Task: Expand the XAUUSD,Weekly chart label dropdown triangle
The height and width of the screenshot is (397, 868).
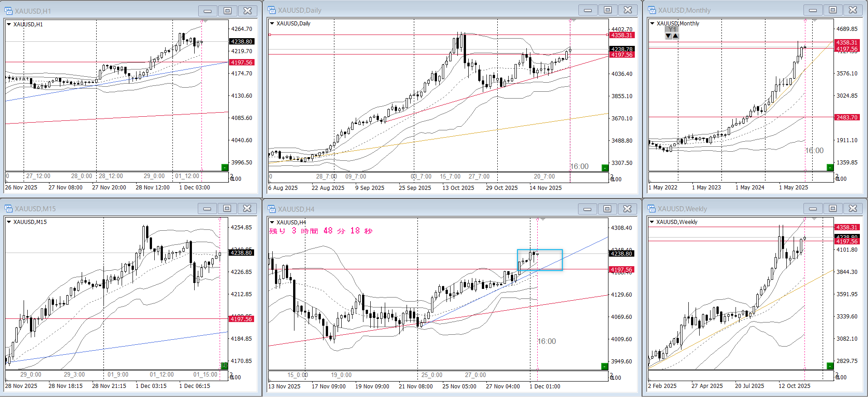Action: [x=652, y=222]
